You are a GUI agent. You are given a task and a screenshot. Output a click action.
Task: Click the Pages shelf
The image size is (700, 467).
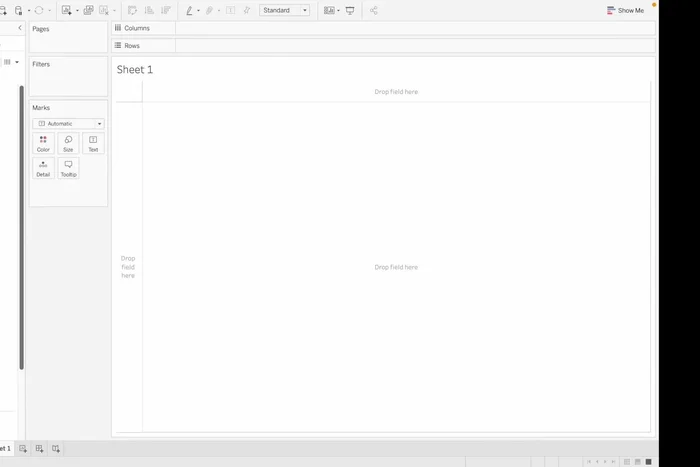coord(68,38)
